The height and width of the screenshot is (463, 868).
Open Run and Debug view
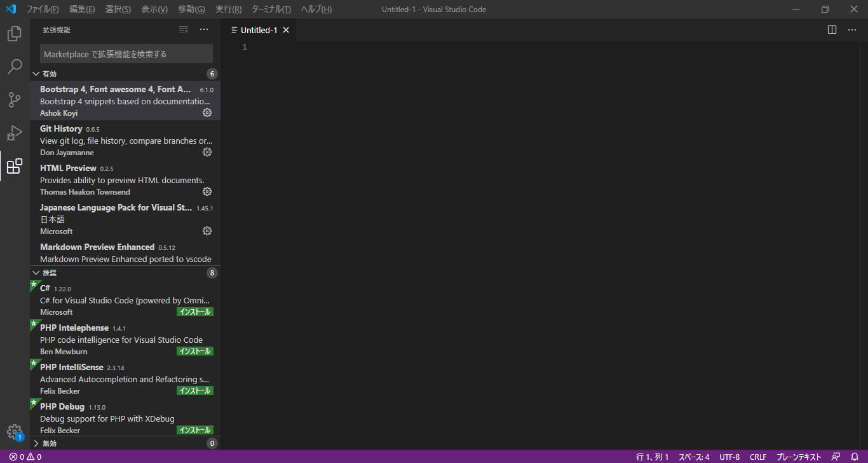[x=15, y=133]
